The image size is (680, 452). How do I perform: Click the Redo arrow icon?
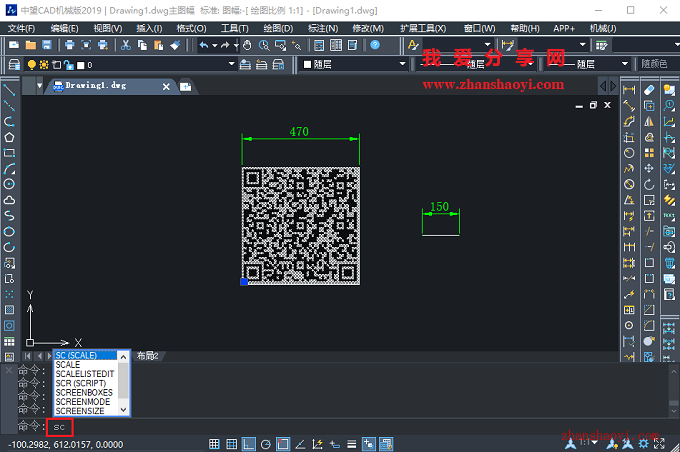tap(225, 45)
